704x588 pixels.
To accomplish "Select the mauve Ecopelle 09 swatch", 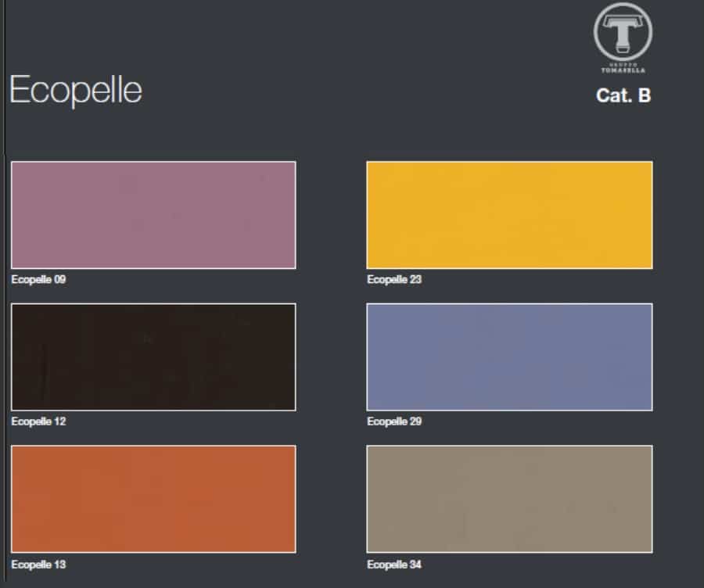I will pyautogui.click(x=153, y=214).
